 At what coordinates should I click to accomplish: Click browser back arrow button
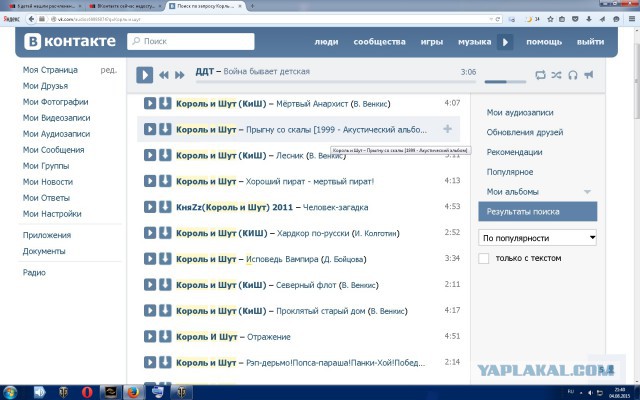(x=31, y=19)
